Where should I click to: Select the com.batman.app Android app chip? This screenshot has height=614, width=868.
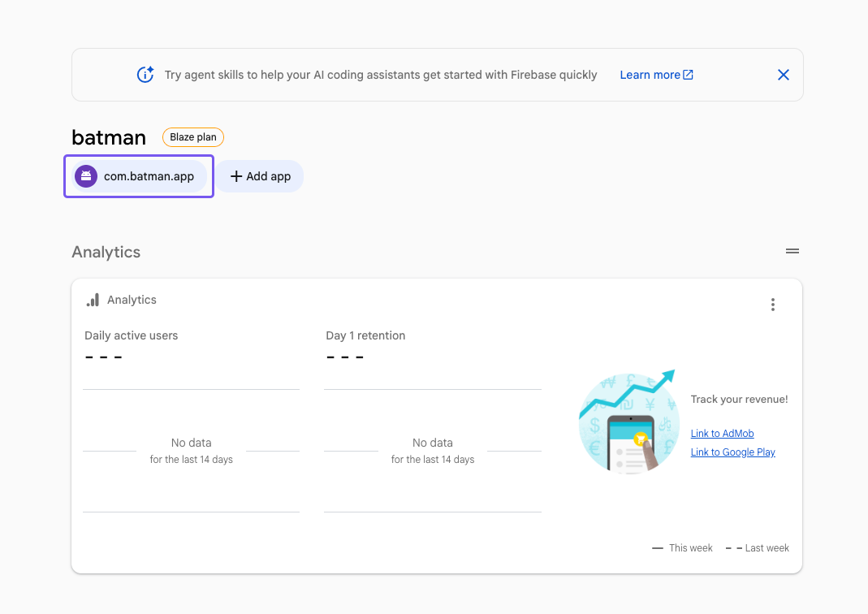click(x=139, y=176)
